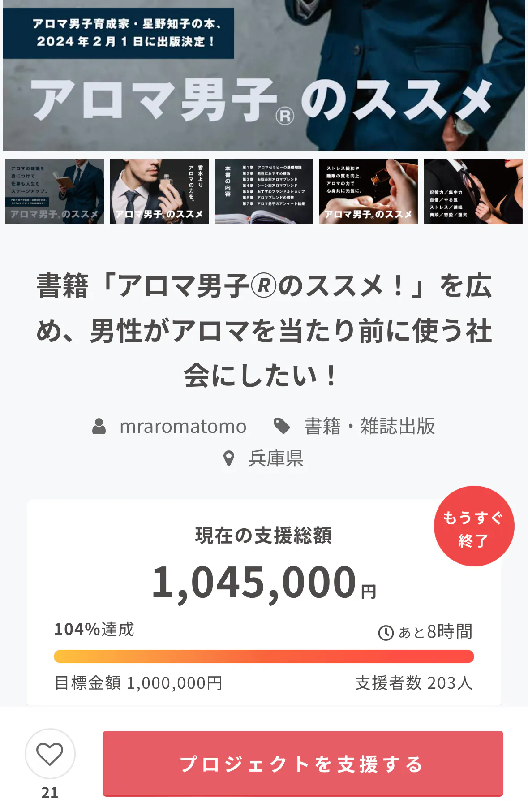528x812 pixels.
Task: Open the mraromatomo profile link
Action: (x=183, y=426)
